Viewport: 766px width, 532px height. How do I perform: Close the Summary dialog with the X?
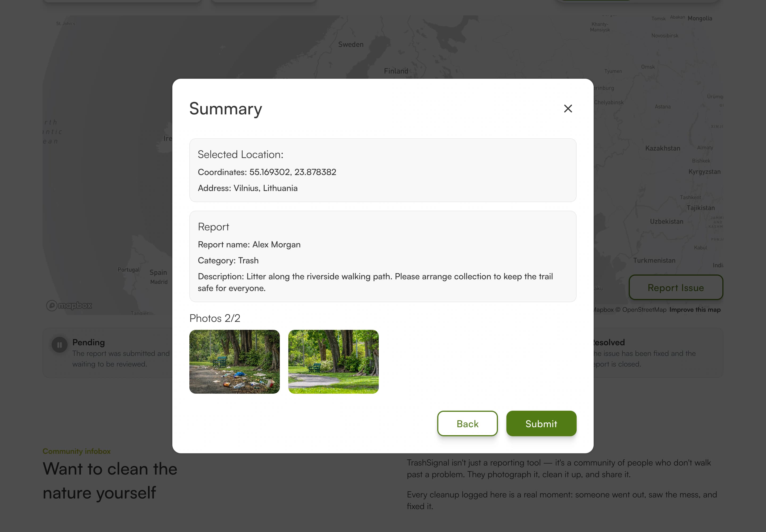[x=568, y=109]
